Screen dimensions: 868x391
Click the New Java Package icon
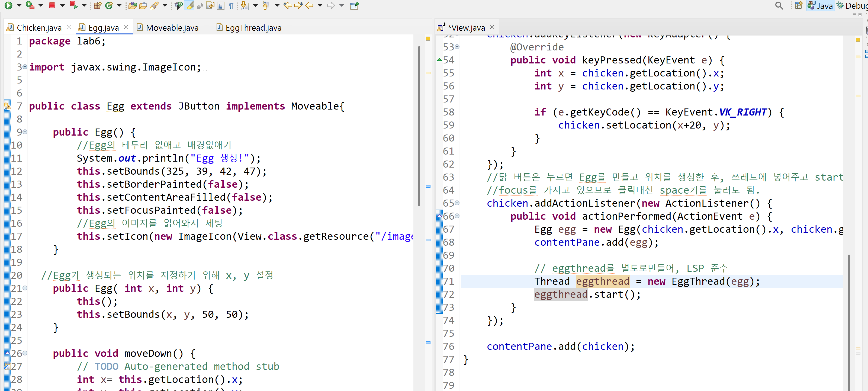(x=98, y=5)
